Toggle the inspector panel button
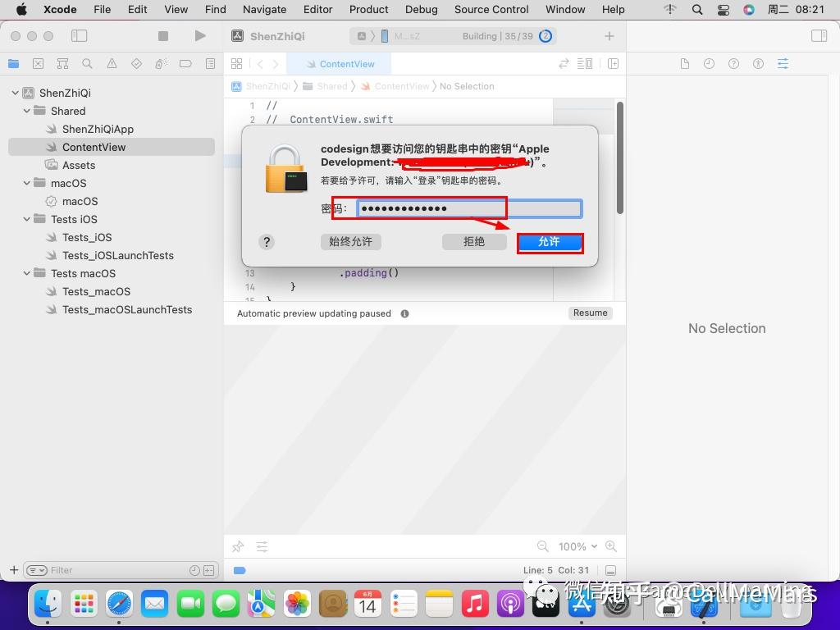This screenshot has width=840, height=630. click(x=819, y=36)
